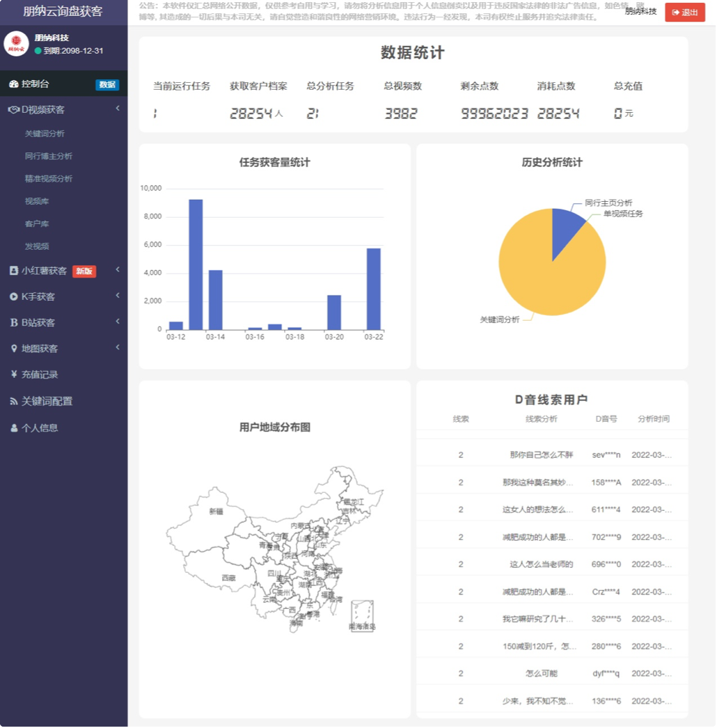The image size is (717, 728).
Task: Click the 获取客户档案 stat label
Action: pos(259,86)
